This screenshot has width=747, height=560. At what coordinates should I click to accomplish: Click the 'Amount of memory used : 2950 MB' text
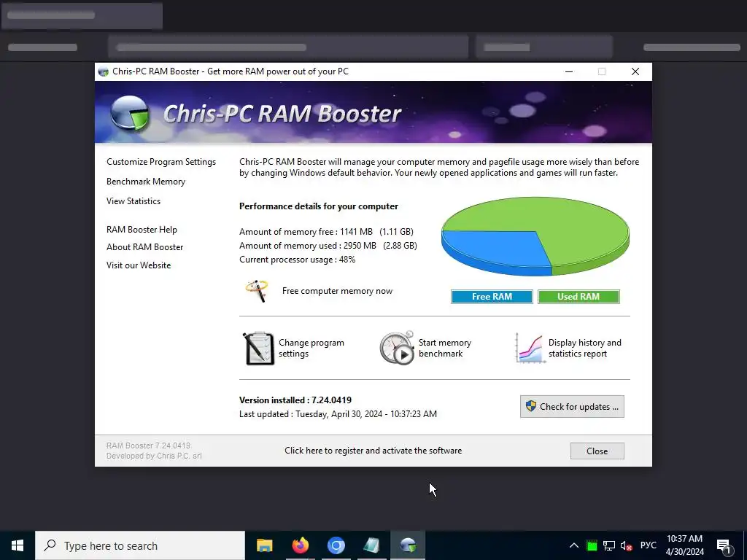pyautogui.click(x=308, y=246)
